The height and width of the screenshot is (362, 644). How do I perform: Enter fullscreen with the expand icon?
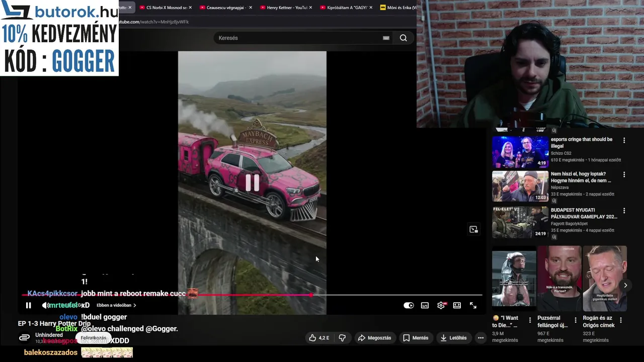pos(473,305)
